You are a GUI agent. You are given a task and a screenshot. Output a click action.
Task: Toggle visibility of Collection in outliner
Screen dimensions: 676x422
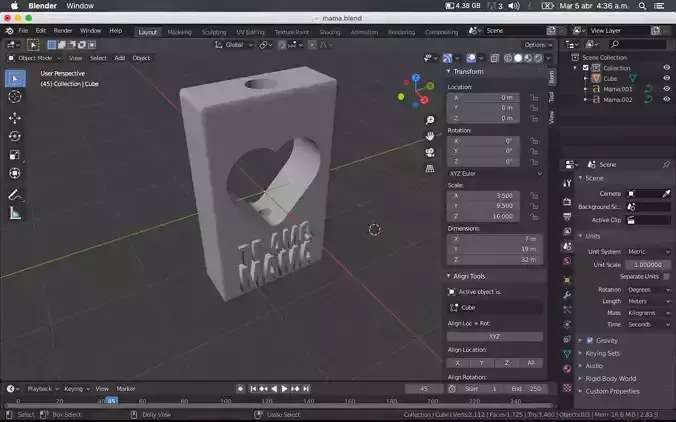coord(667,68)
